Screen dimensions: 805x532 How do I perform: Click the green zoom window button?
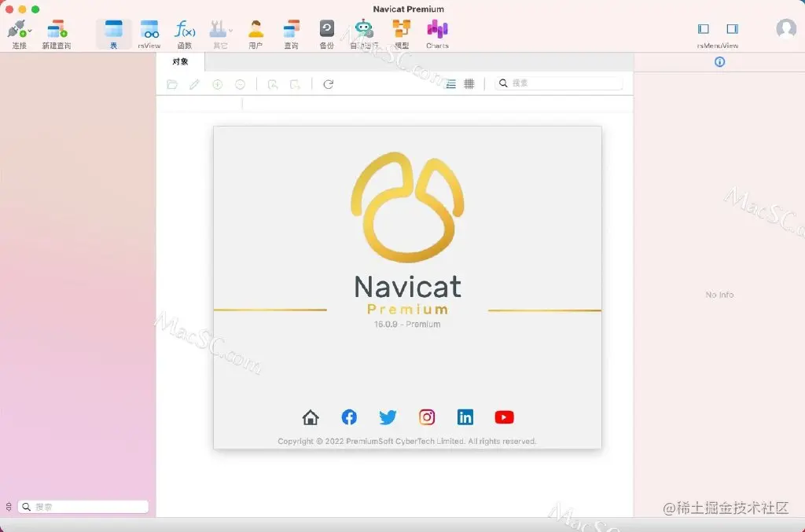point(35,9)
